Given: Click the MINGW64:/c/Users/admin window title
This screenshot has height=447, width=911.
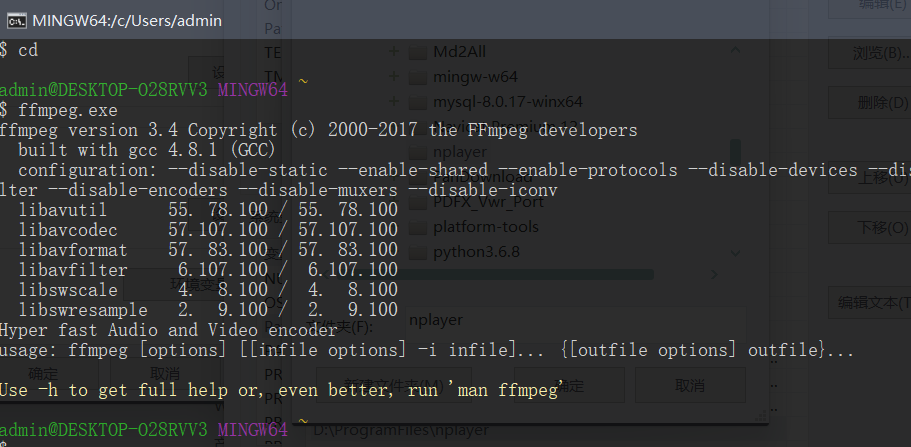Looking at the screenshot, I should pos(127,21).
